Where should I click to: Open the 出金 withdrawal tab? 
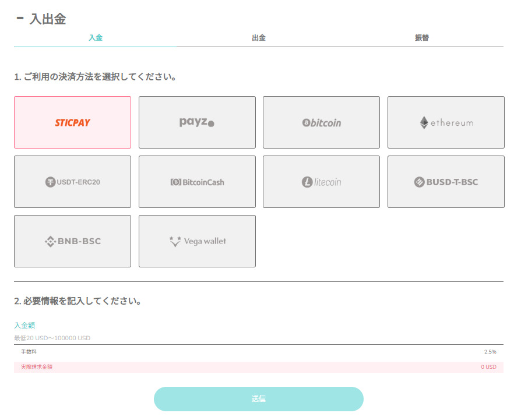(259, 38)
